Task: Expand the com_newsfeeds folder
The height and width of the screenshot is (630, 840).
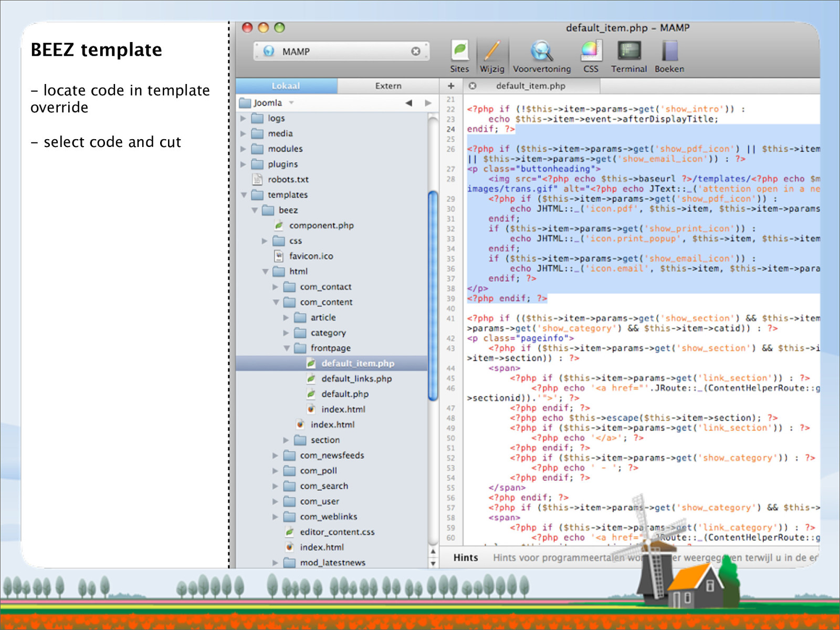Action: click(275, 456)
